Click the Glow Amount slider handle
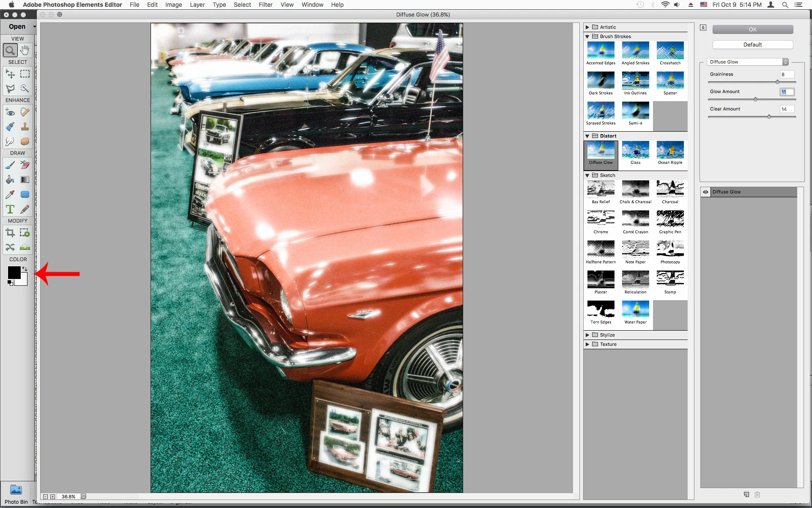This screenshot has width=812, height=508. (x=755, y=99)
